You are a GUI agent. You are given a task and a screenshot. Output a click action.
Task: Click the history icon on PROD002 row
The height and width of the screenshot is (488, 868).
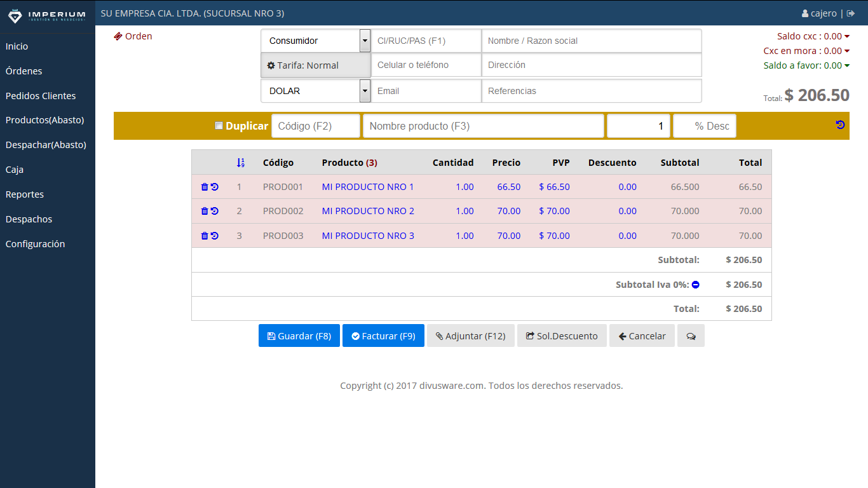coord(215,211)
